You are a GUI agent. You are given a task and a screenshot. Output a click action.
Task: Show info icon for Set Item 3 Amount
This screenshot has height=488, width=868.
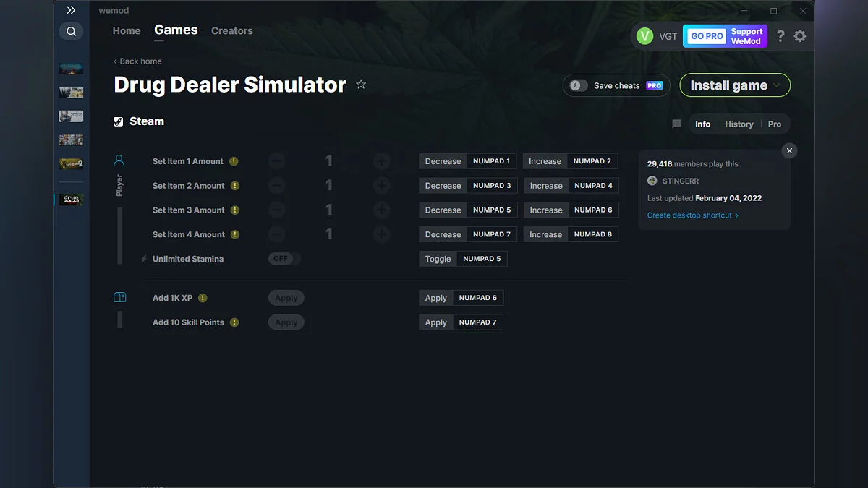coord(235,210)
